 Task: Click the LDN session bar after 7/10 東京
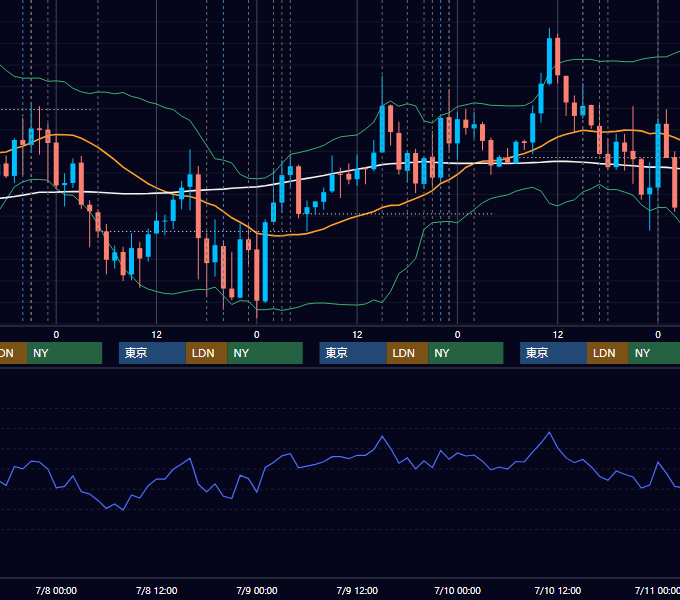pyautogui.click(x=608, y=353)
